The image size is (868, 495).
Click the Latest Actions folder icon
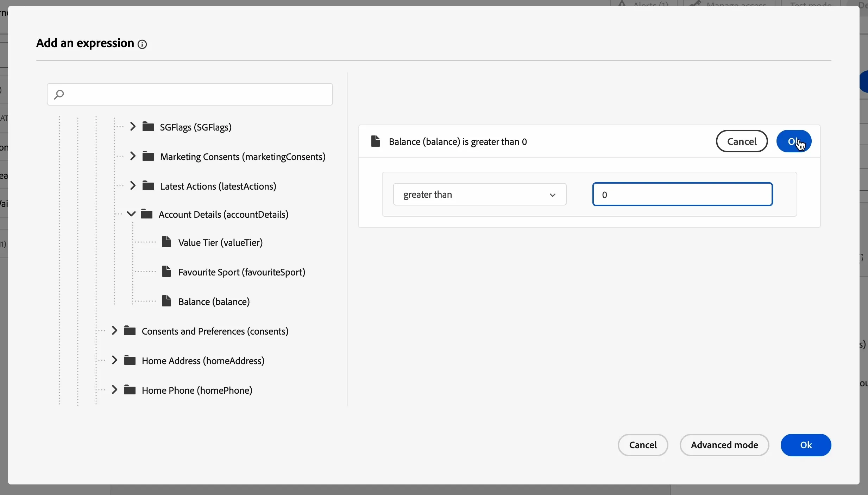148,186
